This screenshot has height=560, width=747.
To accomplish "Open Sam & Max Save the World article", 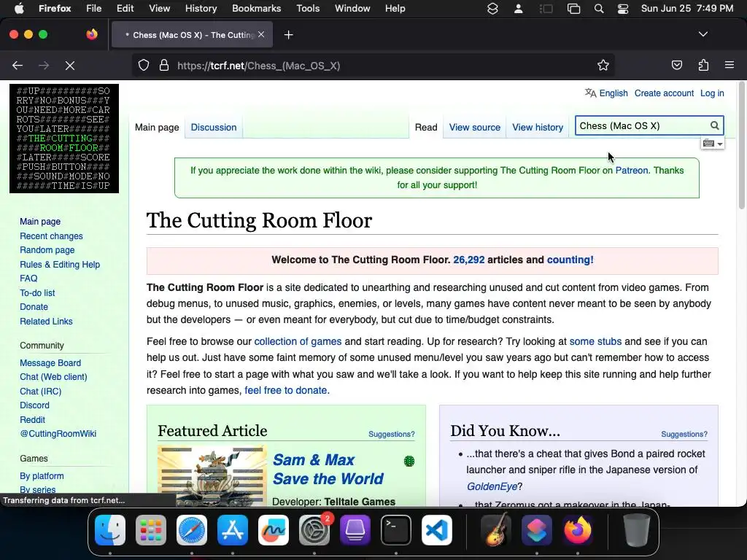I will 328,469.
